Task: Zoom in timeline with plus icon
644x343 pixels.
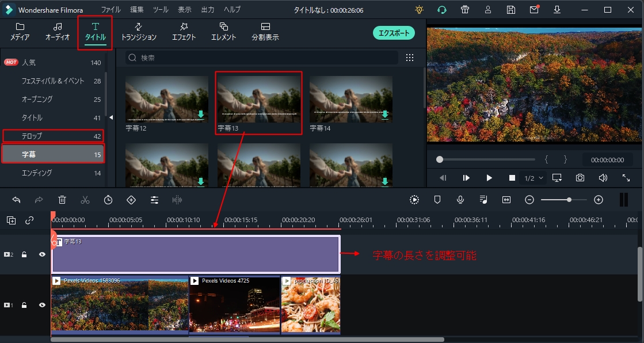Action: click(x=599, y=200)
